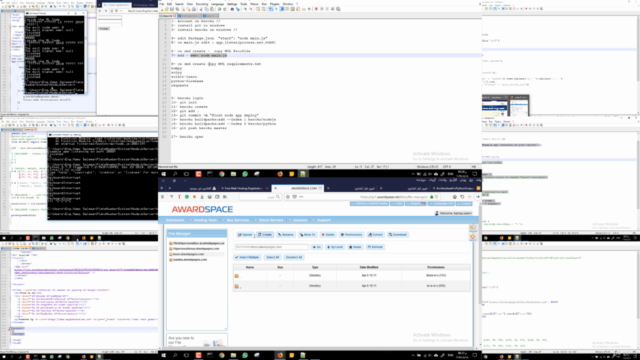640x360 pixels.
Task: Sort file list by Date Modified header
Action: [x=369, y=267]
